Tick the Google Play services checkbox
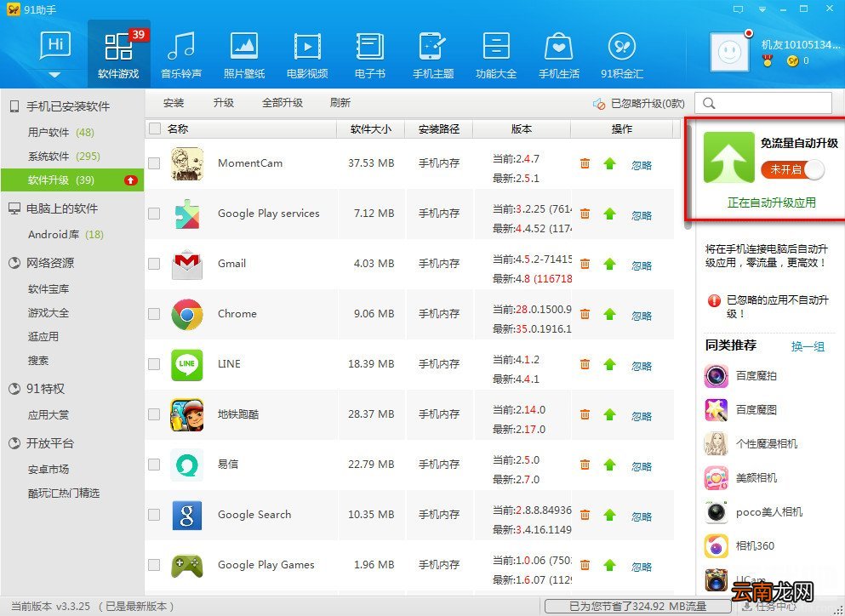Screen dimensions: 845x616 click(154, 214)
